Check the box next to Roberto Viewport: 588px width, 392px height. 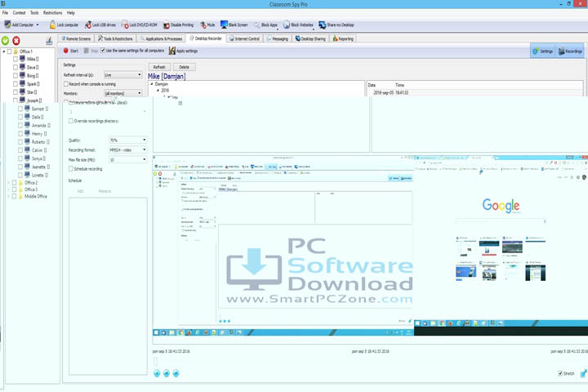[20, 142]
